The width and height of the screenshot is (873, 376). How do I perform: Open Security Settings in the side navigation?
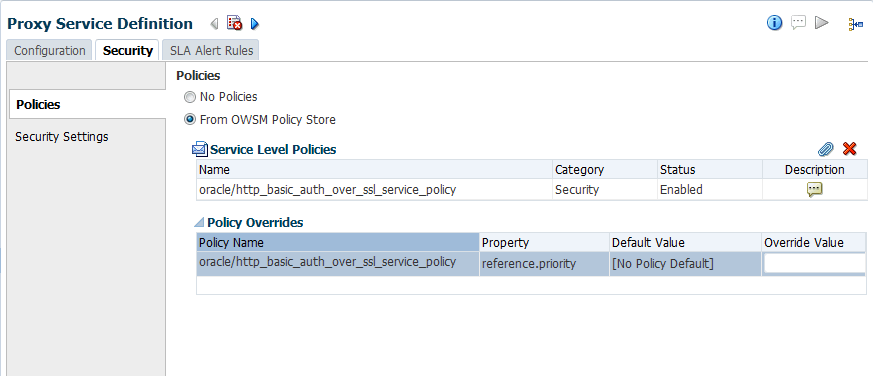62,136
